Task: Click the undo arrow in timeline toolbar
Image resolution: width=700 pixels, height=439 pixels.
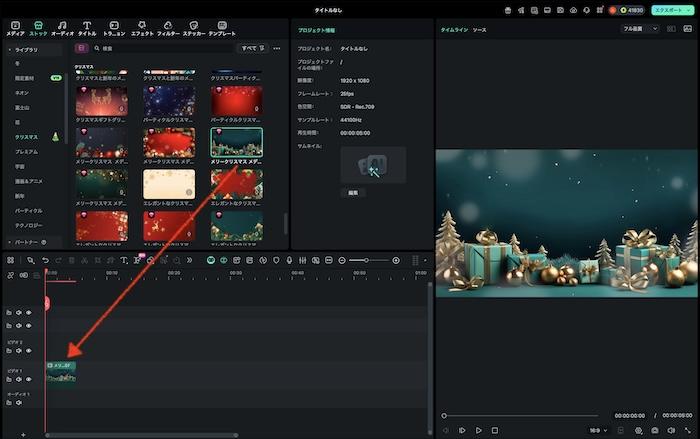Action: tap(46, 260)
